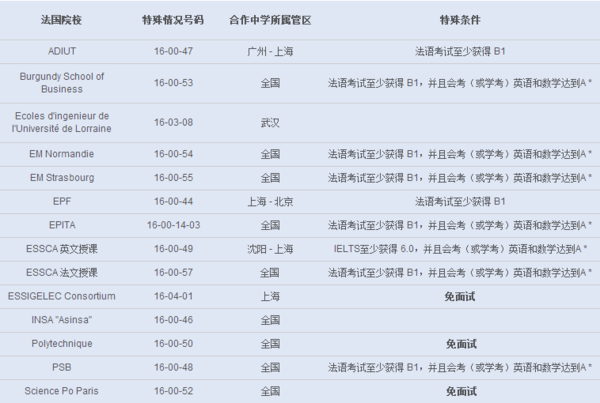Select Burgundy School of Business cell
Viewport: 600px width, 403px height.
point(62,83)
